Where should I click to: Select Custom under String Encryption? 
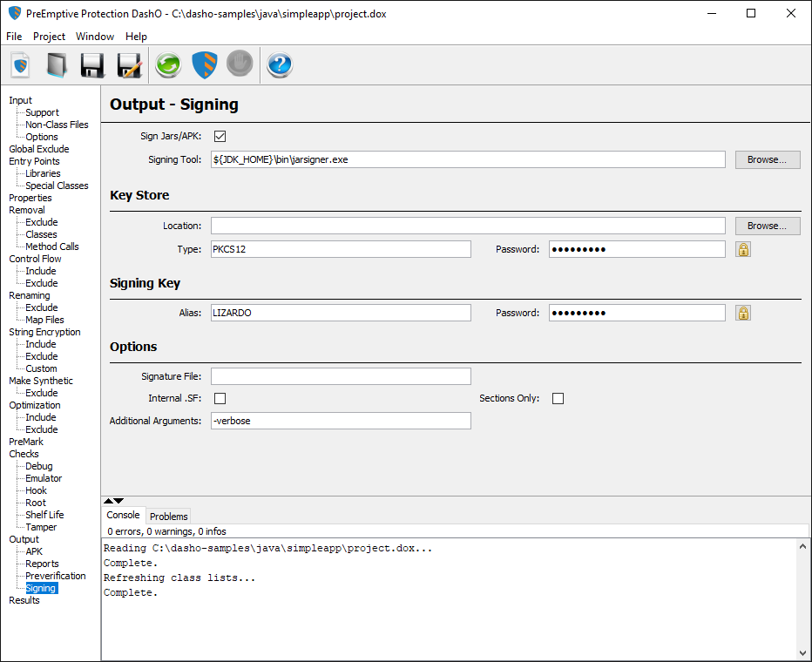42,368
